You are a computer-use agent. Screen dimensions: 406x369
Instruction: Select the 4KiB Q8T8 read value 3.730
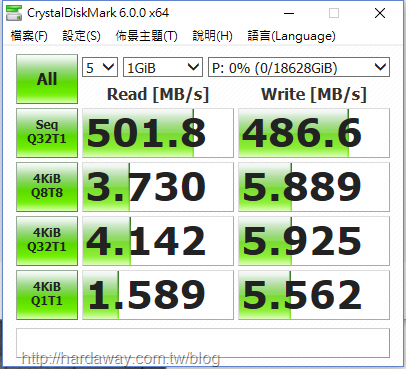click(x=158, y=187)
